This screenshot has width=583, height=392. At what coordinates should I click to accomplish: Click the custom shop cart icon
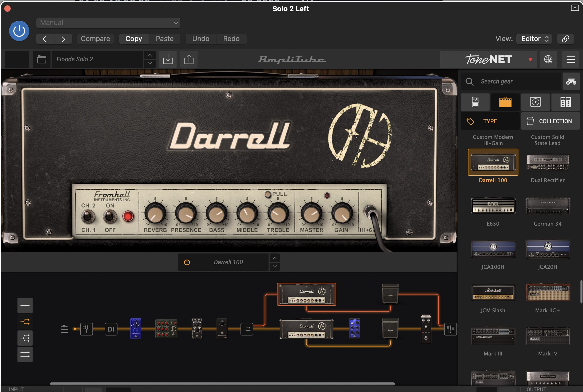click(571, 81)
